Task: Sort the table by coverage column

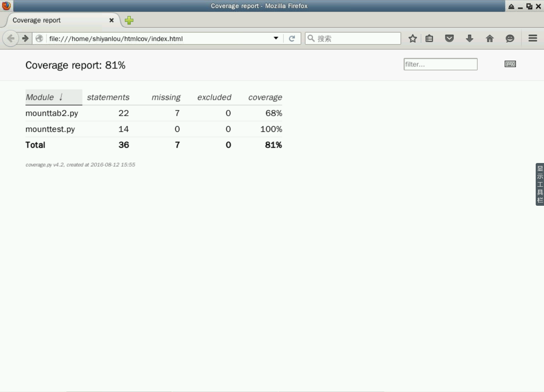Action: 265,97
